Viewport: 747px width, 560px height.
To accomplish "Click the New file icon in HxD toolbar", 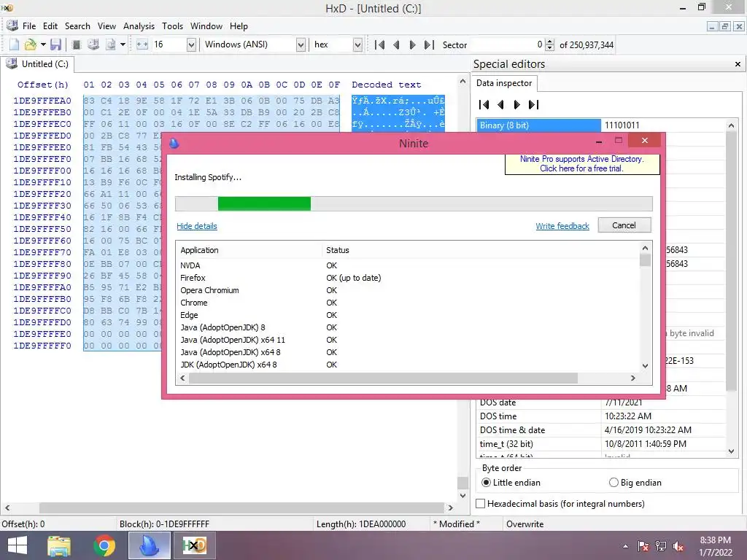I will (15, 44).
